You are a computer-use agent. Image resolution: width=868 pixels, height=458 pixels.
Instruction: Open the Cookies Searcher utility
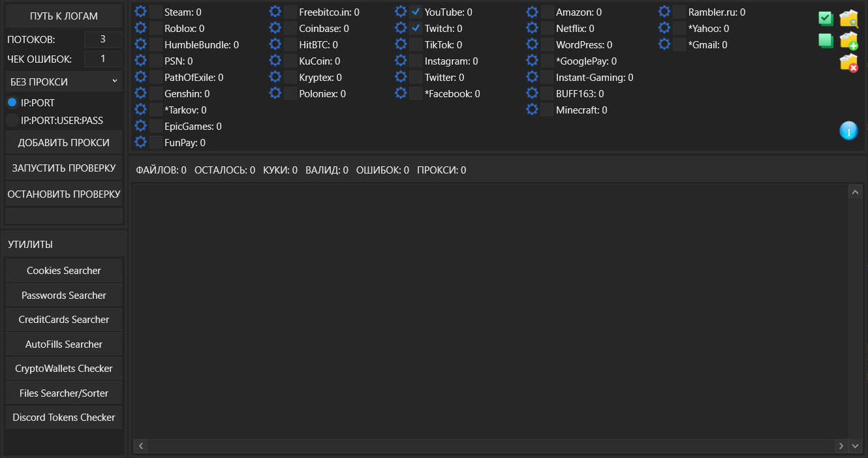pos(64,271)
